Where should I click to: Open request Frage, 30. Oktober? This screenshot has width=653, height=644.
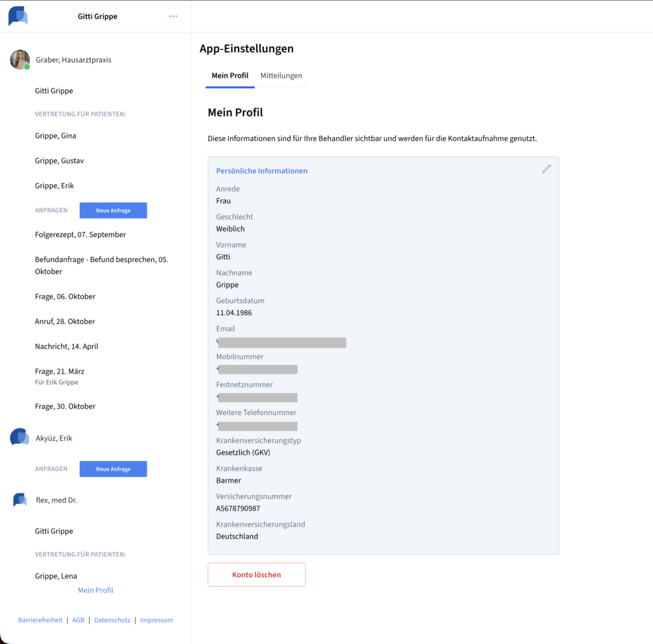coord(65,406)
